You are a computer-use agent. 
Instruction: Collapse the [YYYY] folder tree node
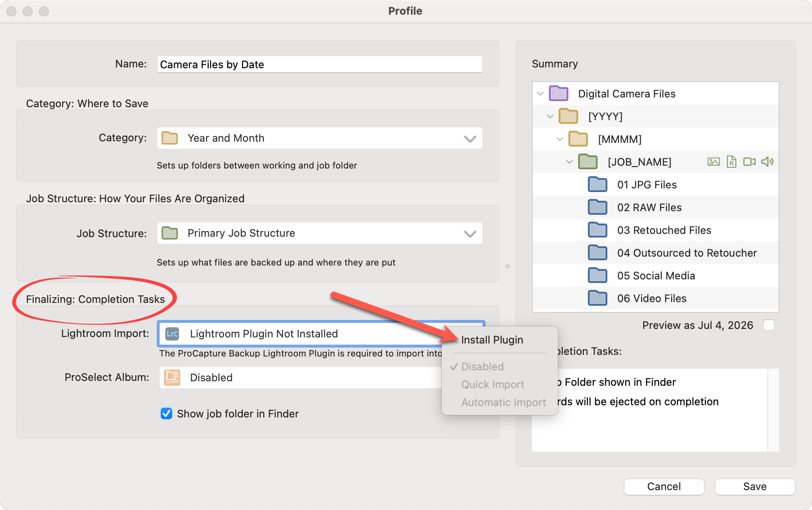point(550,117)
